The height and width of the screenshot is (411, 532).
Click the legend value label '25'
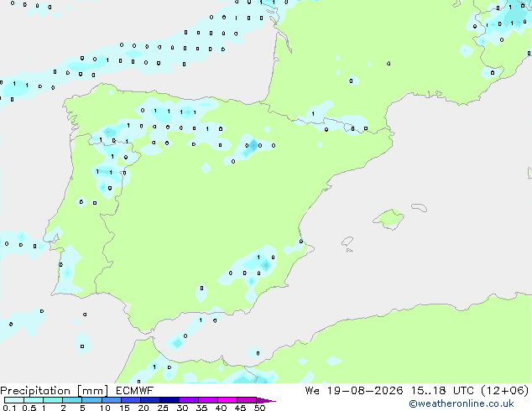pos(163,408)
